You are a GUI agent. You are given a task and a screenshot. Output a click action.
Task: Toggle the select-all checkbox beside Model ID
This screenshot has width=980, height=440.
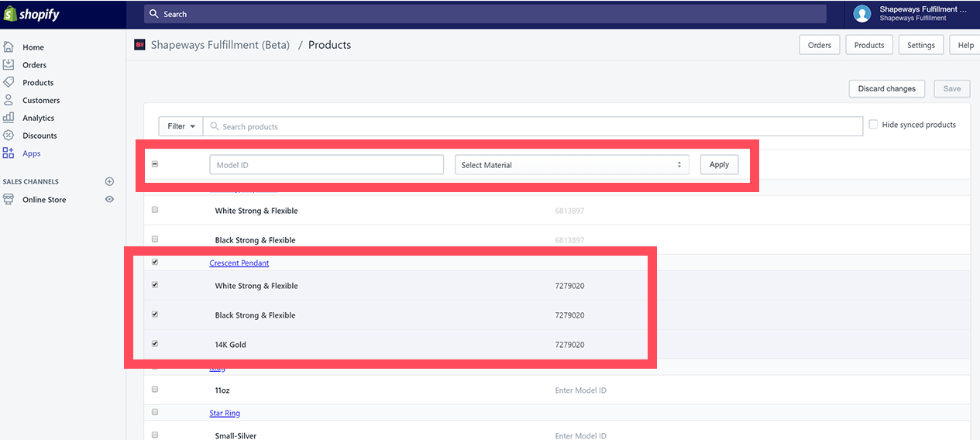(155, 164)
